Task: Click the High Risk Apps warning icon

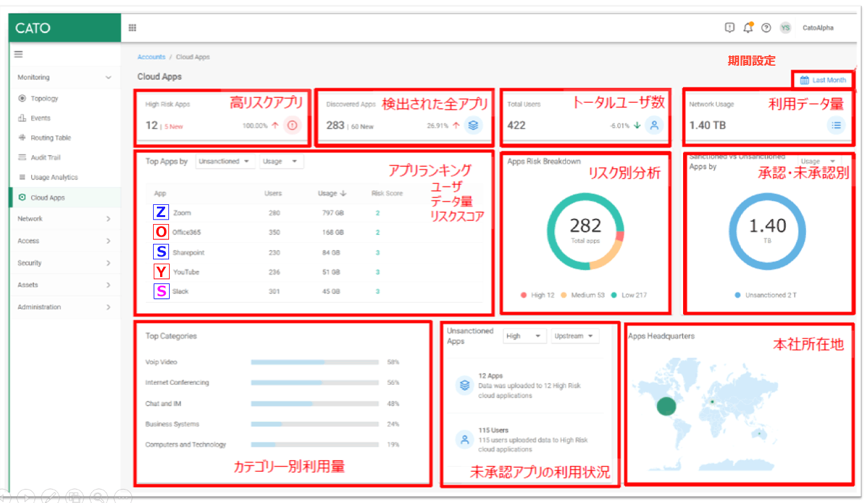Action: pos(292,126)
